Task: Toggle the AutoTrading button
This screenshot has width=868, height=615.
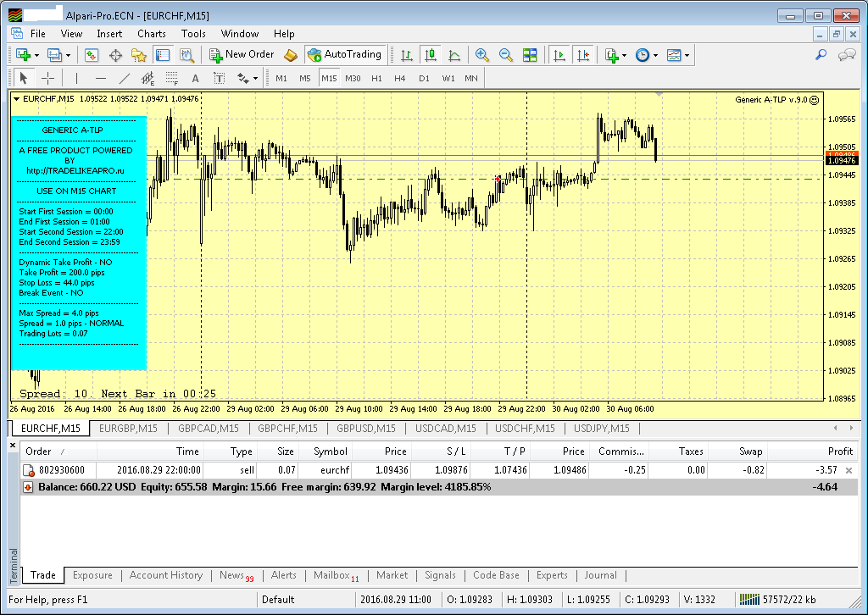Action: tap(345, 54)
